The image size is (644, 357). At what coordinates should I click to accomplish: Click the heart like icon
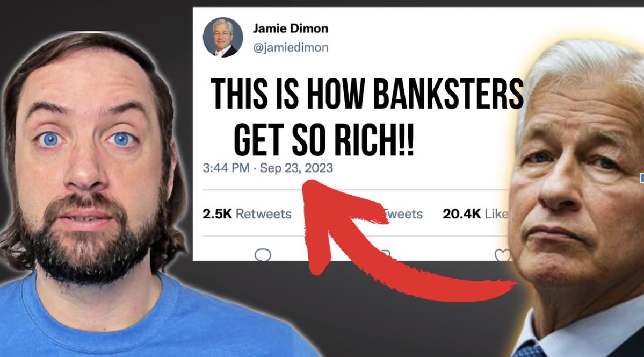[502, 255]
